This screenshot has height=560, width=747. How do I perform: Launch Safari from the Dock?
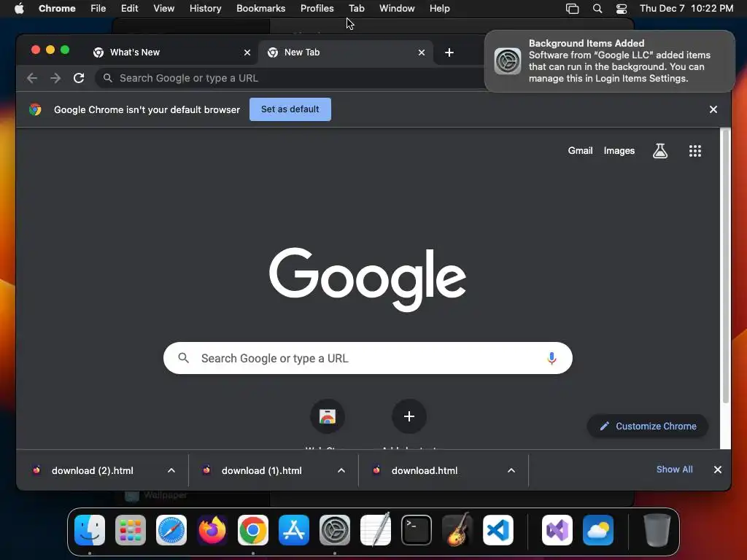[x=171, y=530]
